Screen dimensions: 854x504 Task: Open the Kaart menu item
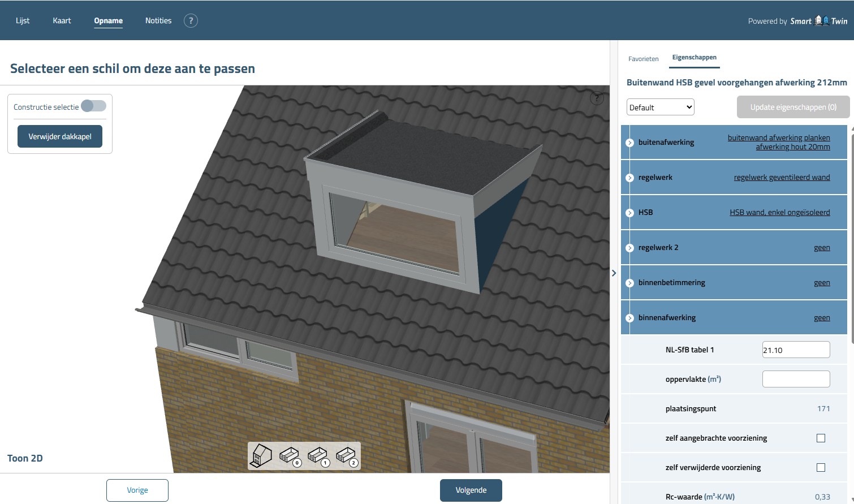[x=62, y=21]
